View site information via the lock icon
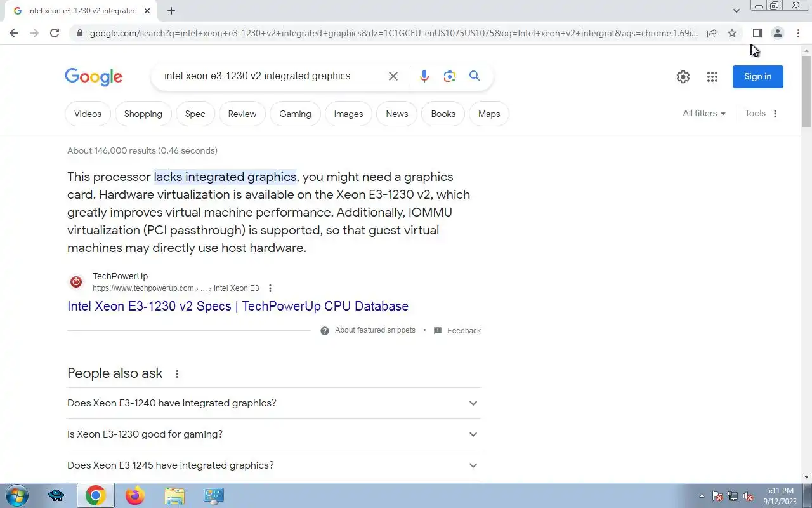Screen dimensions: 812x508 pyautogui.click(x=79, y=33)
